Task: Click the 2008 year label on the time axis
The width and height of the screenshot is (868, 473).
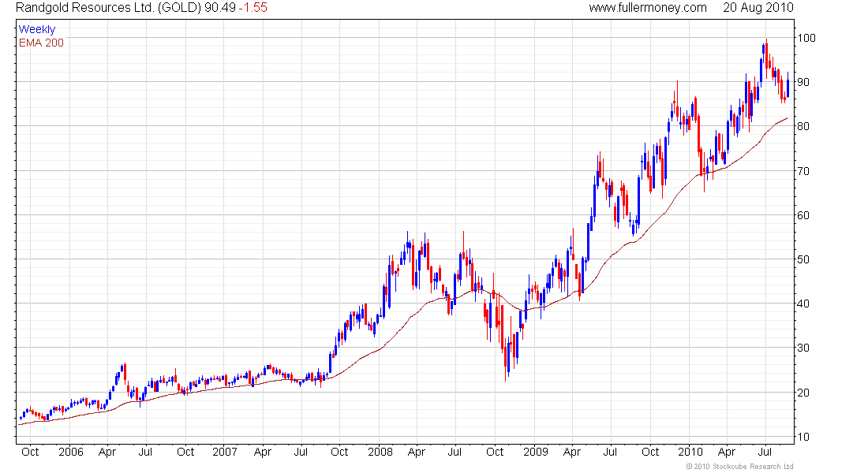Action: [380, 452]
